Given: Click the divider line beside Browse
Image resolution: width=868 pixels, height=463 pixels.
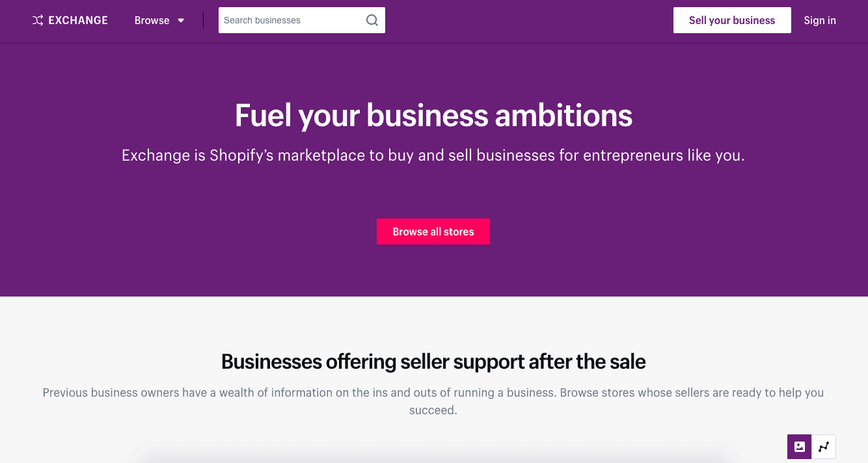Looking at the screenshot, I should [x=204, y=20].
